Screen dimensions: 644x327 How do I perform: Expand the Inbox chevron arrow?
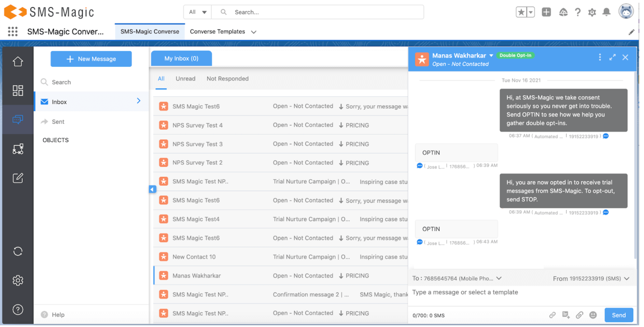pyautogui.click(x=139, y=101)
